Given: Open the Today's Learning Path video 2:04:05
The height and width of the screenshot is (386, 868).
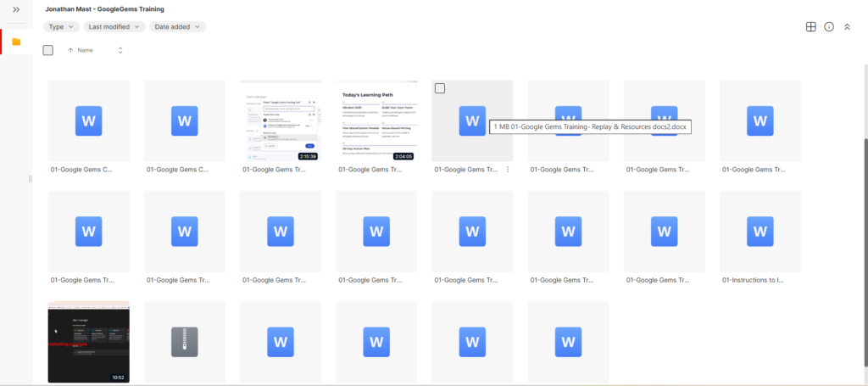Looking at the screenshot, I should tap(376, 120).
